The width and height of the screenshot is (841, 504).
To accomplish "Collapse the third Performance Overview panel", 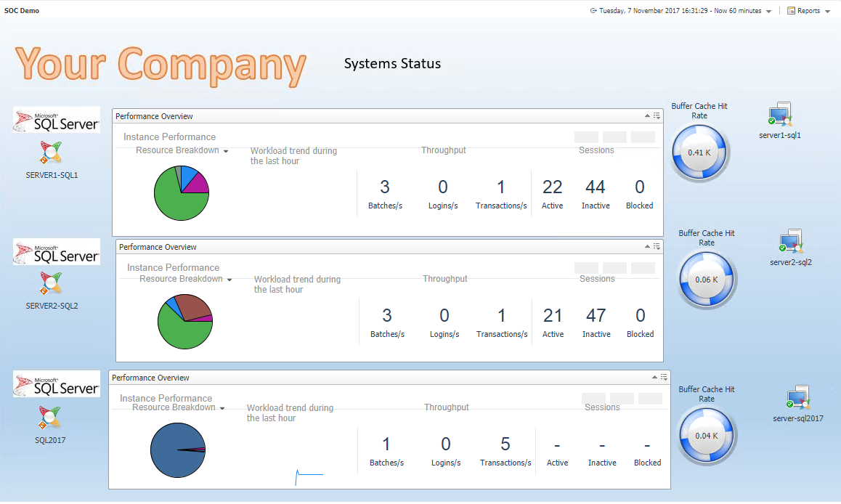I will pyautogui.click(x=655, y=378).
